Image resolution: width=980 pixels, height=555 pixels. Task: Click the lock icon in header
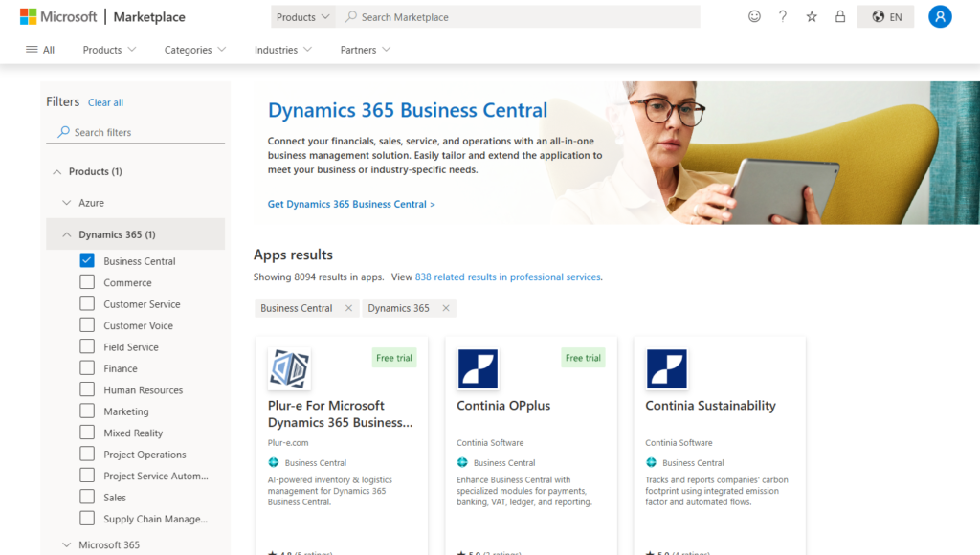click(840, 16)
